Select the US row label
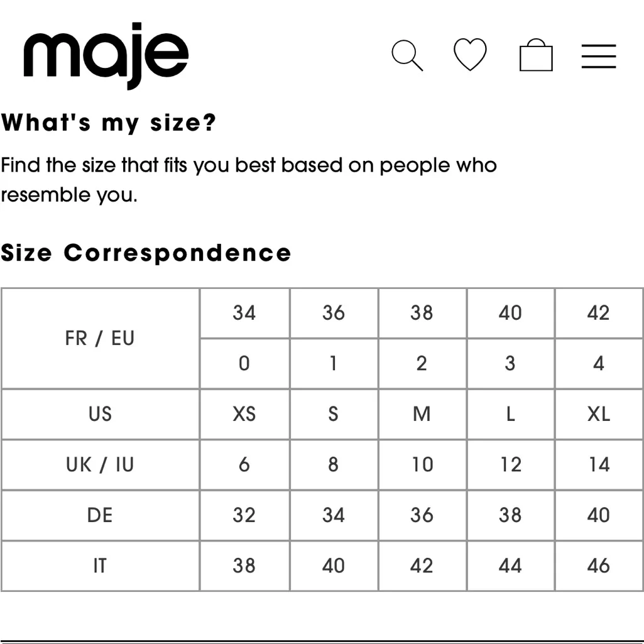 pyautogui.click(x=100, y=414)
